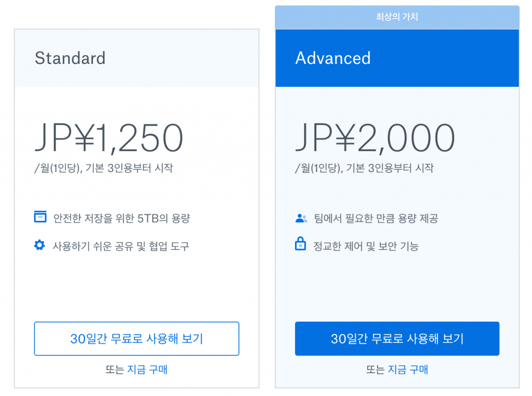
Task: Click the storage box icon in Standard plan
Action: pyautogui.click(x=40, y=217)
